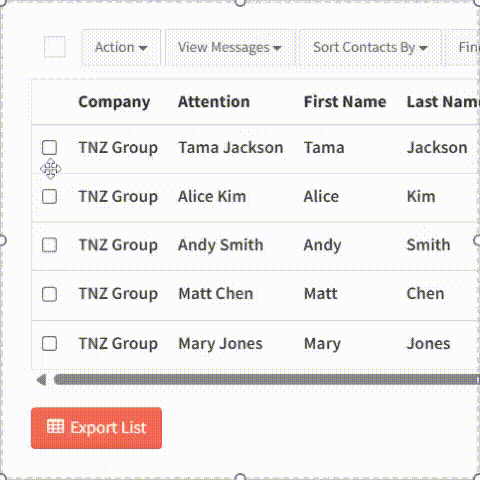Click last name cell Chen
The height and width of the screenshot is (480, 480).
[x=425, y=294]
